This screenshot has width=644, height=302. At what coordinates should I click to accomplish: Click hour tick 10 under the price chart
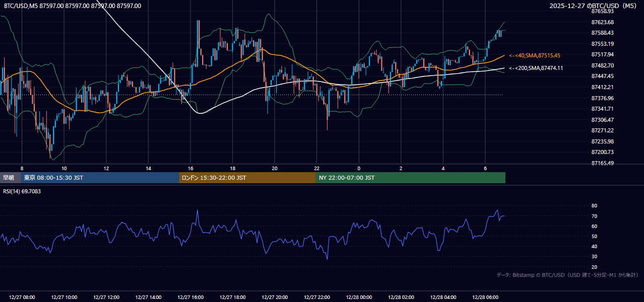tap(64, 168)
